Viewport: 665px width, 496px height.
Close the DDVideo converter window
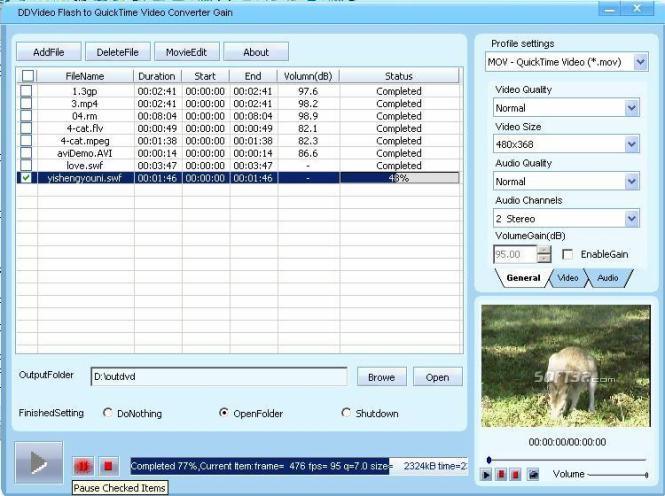click(x=637, y=9)
